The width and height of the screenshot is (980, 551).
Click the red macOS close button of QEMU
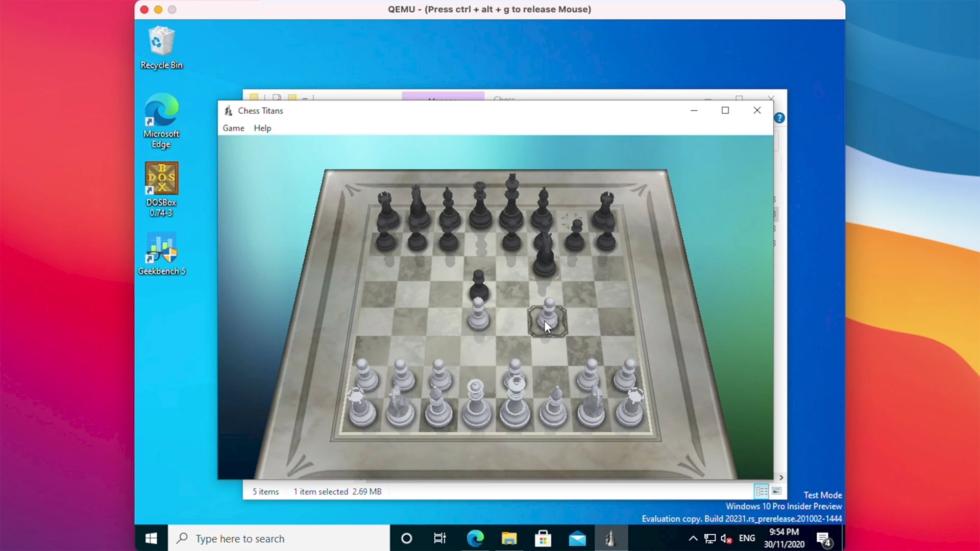click(144, 9)
